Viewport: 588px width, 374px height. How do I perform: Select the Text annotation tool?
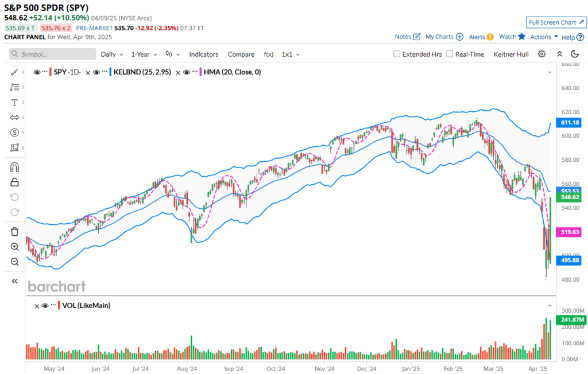[x=14, y=102]
